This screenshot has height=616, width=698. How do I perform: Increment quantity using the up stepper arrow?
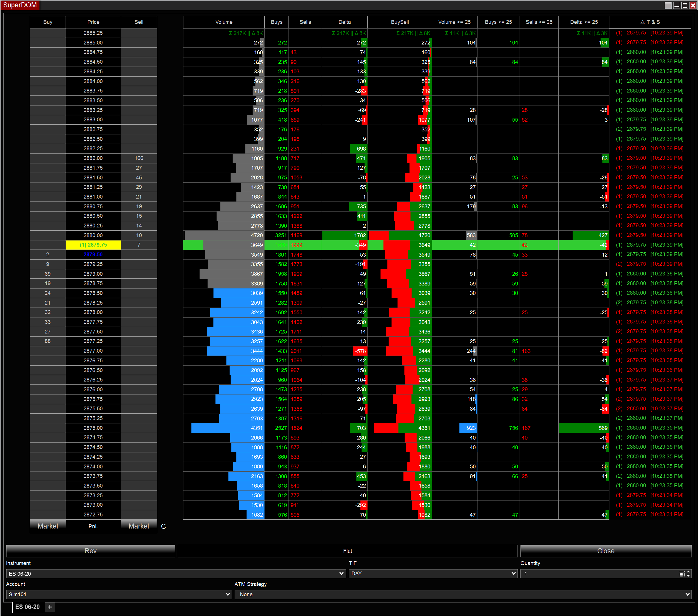[688, 572]
